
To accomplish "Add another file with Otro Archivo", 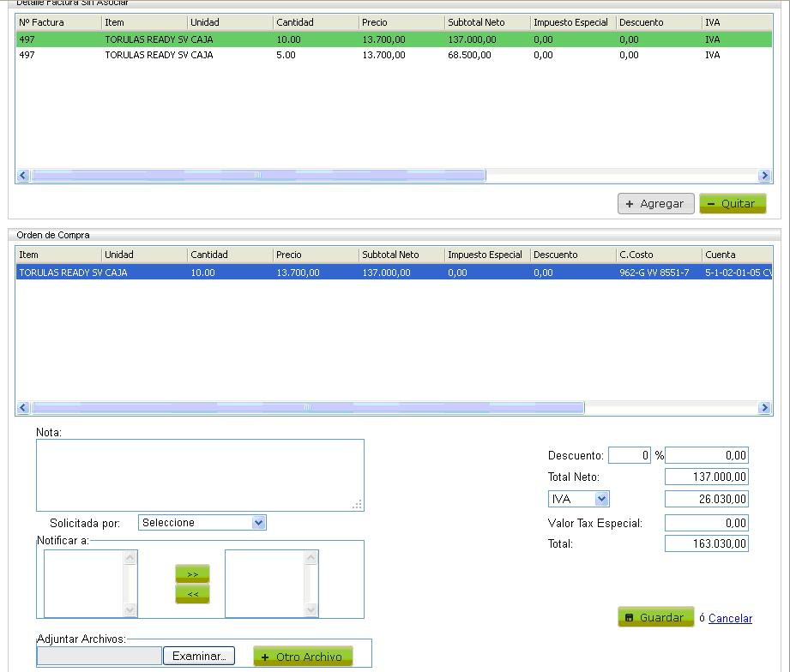I will [x=303, y=657].
